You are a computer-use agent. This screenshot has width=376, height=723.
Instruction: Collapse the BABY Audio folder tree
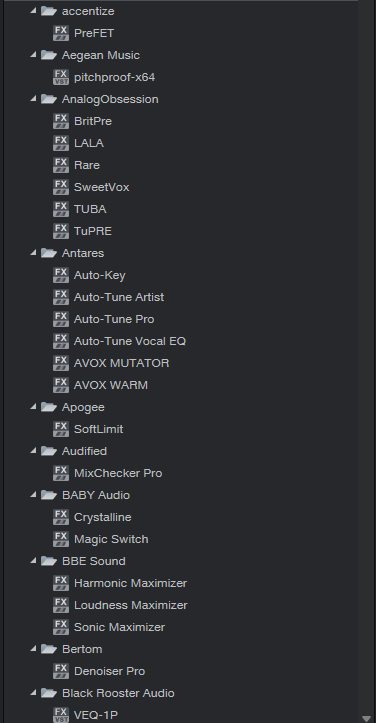pos(33,494)
